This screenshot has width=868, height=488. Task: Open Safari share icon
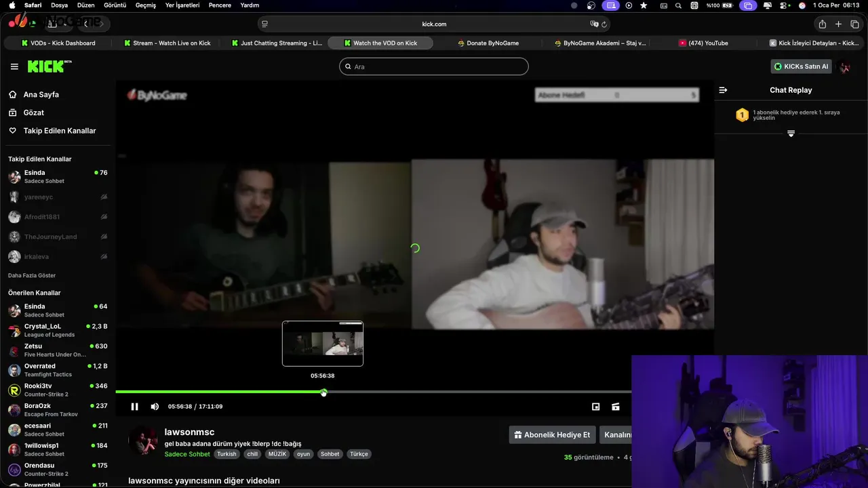pos(822,24)
